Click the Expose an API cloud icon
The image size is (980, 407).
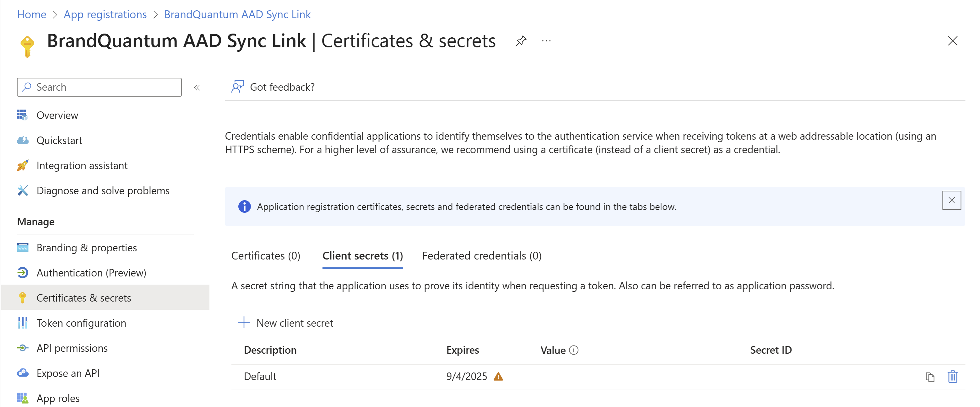[x=22, y=373]
